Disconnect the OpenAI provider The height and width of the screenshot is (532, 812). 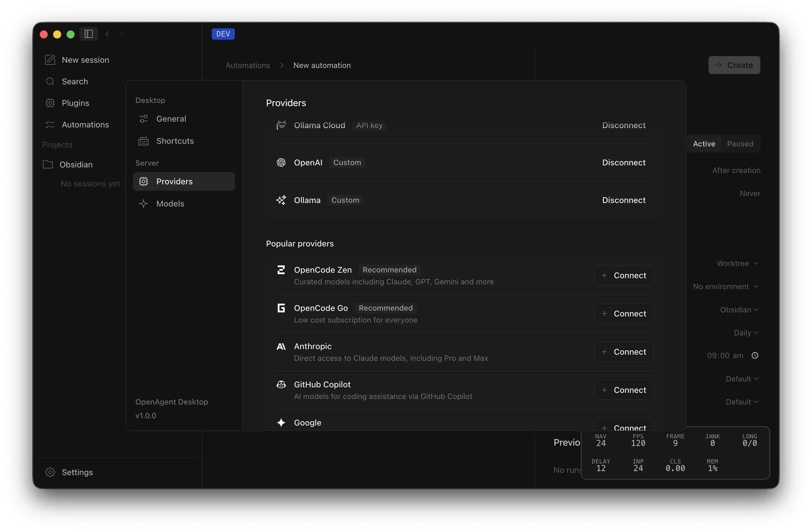coord(624,162)
